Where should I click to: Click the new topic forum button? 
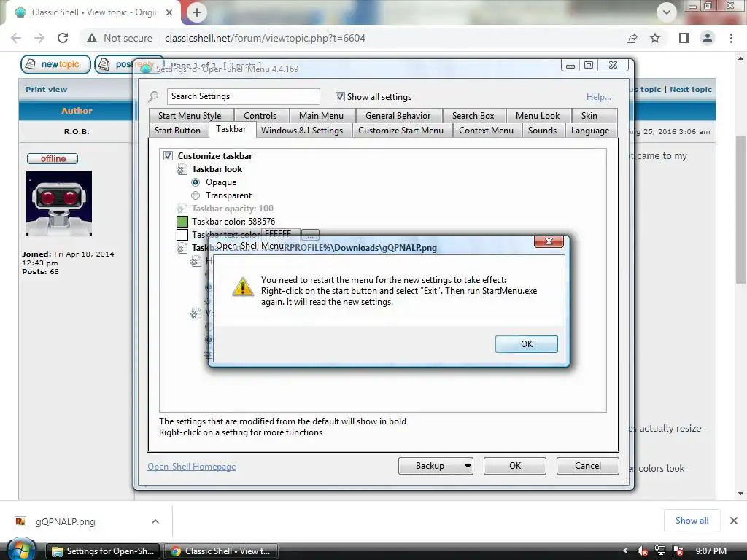[55, 64]
